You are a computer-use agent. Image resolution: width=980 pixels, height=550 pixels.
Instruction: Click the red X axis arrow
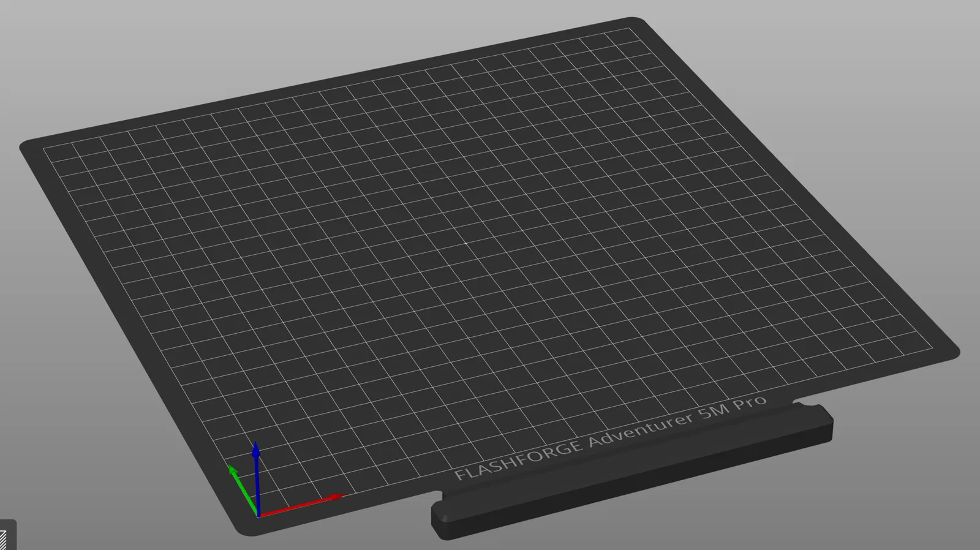point(301,506)
